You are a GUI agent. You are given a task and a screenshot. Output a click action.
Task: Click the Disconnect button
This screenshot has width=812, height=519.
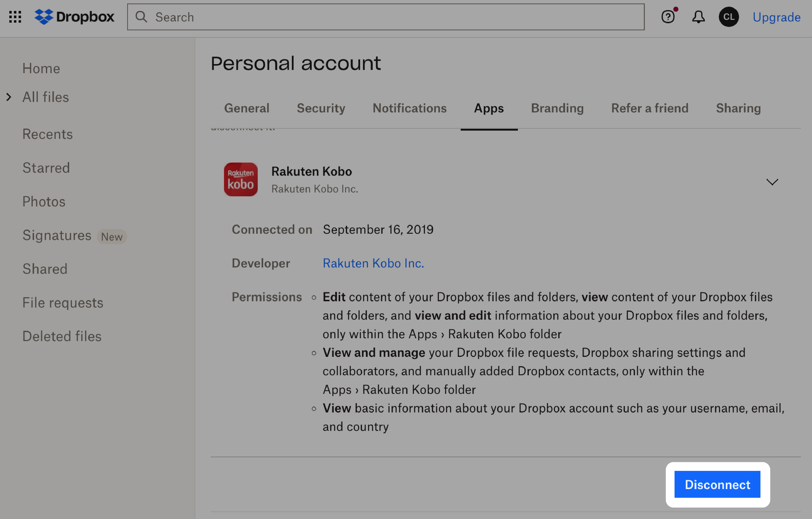(718, 484)
